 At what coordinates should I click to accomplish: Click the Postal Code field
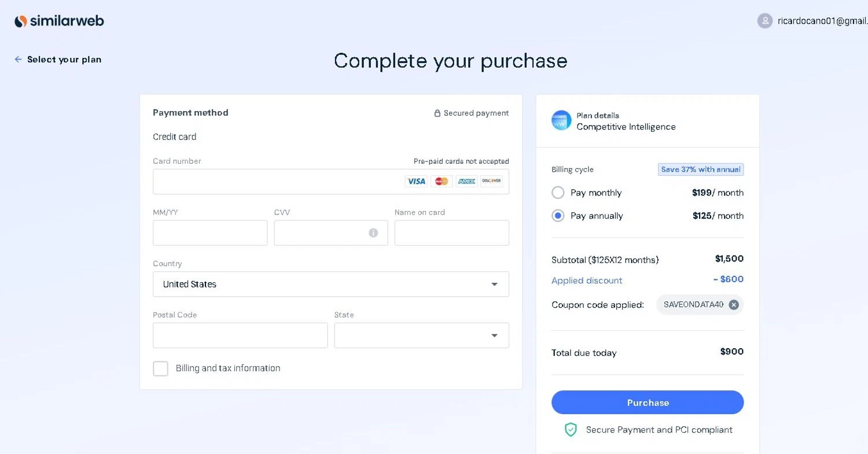(240, 335)
